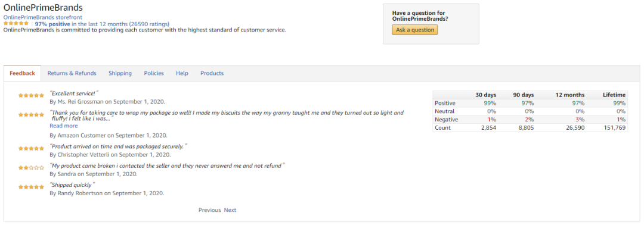The width and height of the screenshot is (644, 225).
Task: Select the Policies tab
Action: click(x=154, y=73)
